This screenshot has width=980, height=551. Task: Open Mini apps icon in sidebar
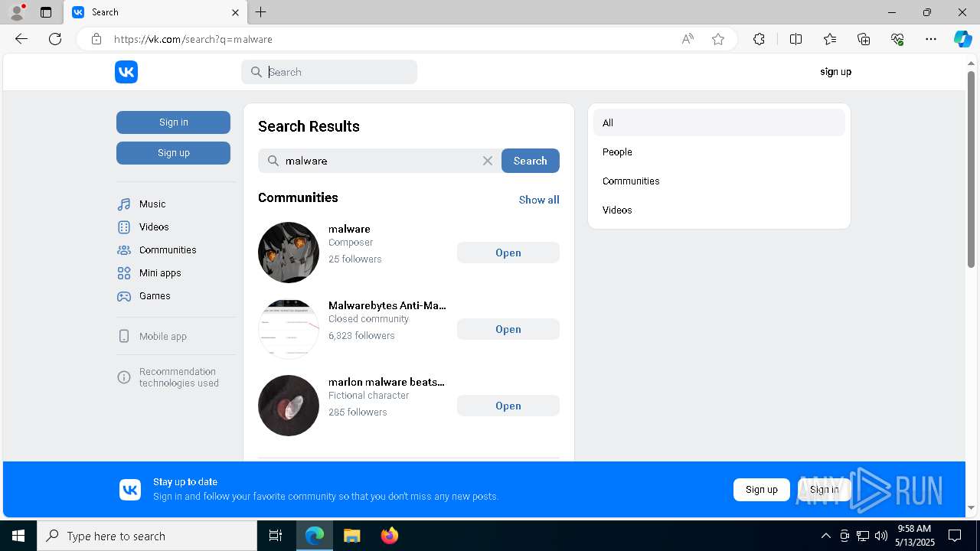coord(124,273)
